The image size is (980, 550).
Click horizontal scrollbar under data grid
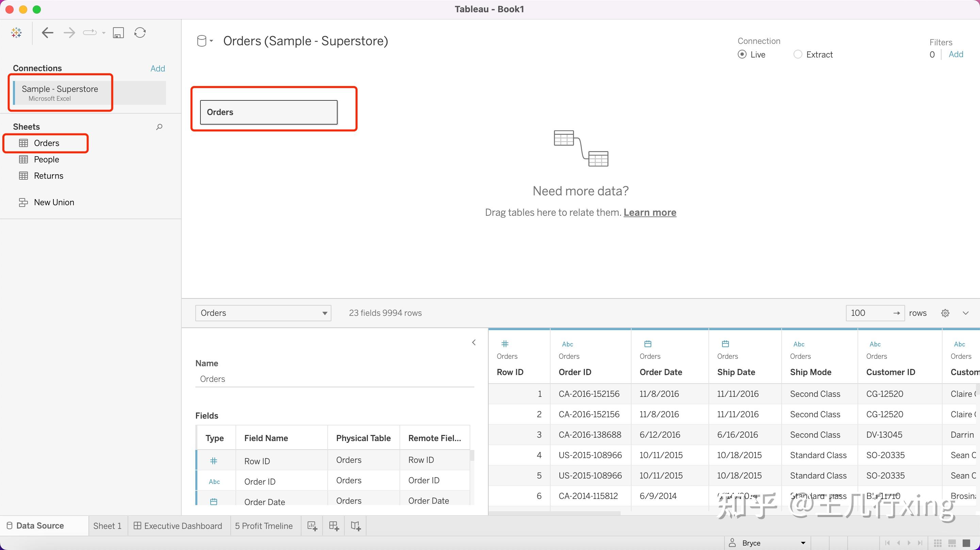(x=554, y=513)
